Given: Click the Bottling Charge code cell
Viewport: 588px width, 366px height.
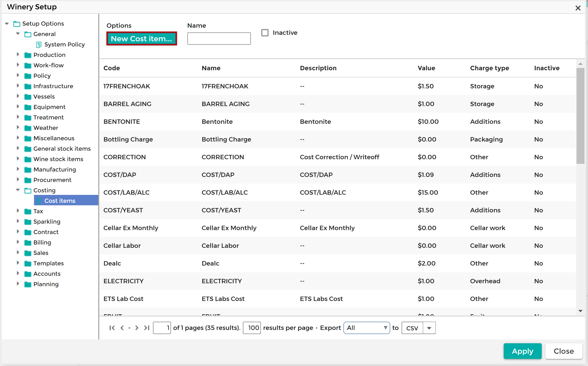Looking at the screenshot, I should click(x=128, y=139).
